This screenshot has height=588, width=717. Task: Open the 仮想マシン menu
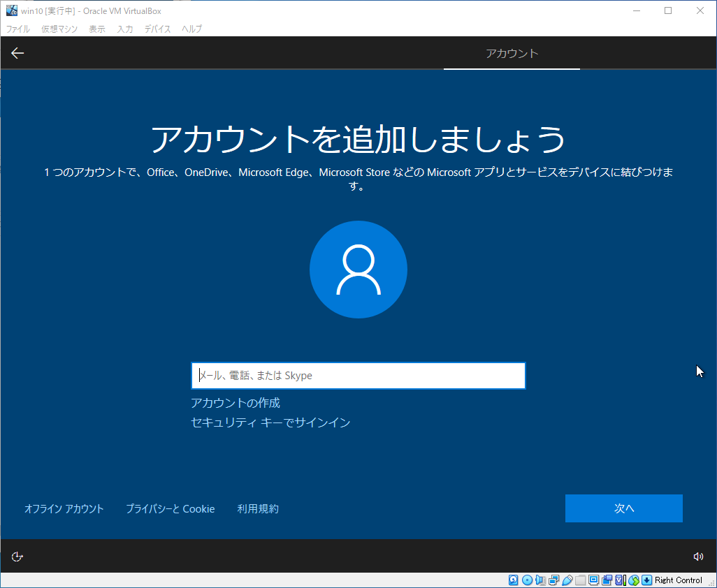[59, 29]
